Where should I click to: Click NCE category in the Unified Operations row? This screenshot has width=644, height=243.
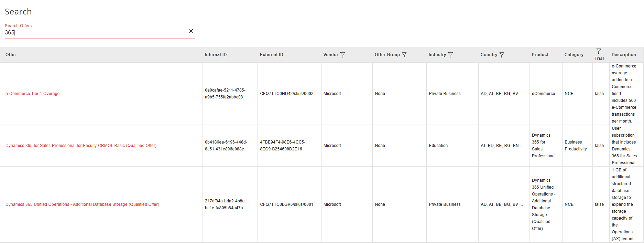click(x=569, y=204)
